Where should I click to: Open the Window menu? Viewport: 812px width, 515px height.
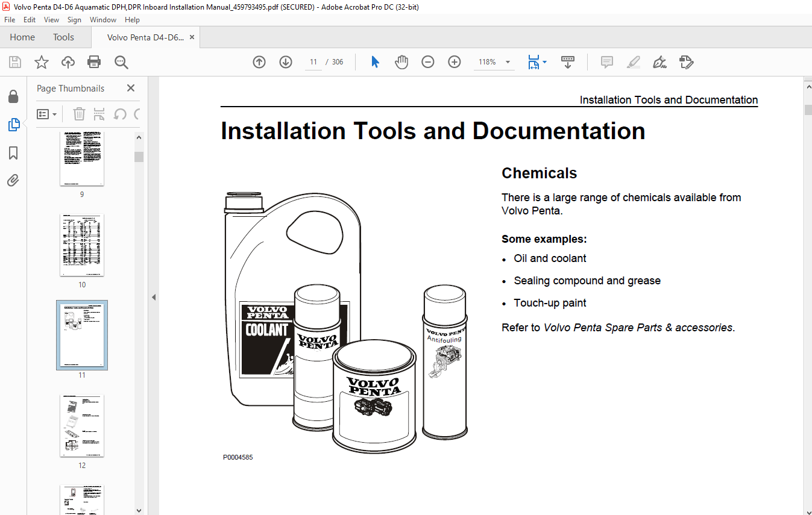tap(103, 20)
